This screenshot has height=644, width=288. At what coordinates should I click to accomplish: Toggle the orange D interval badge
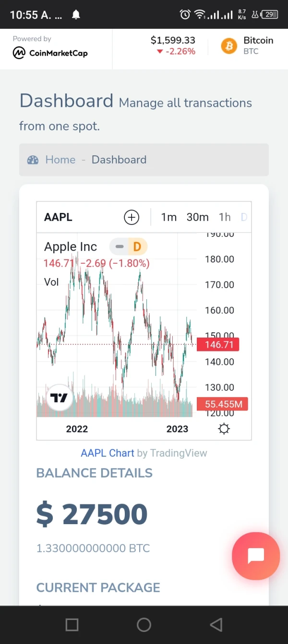pyautogui.click(x=137, y=246)
